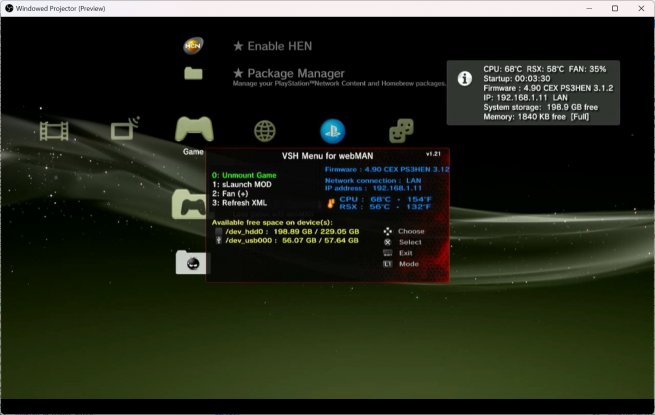Select the TV category icon
The height and width of the screenshot is (415, 655).
click(x=125, y=129)
